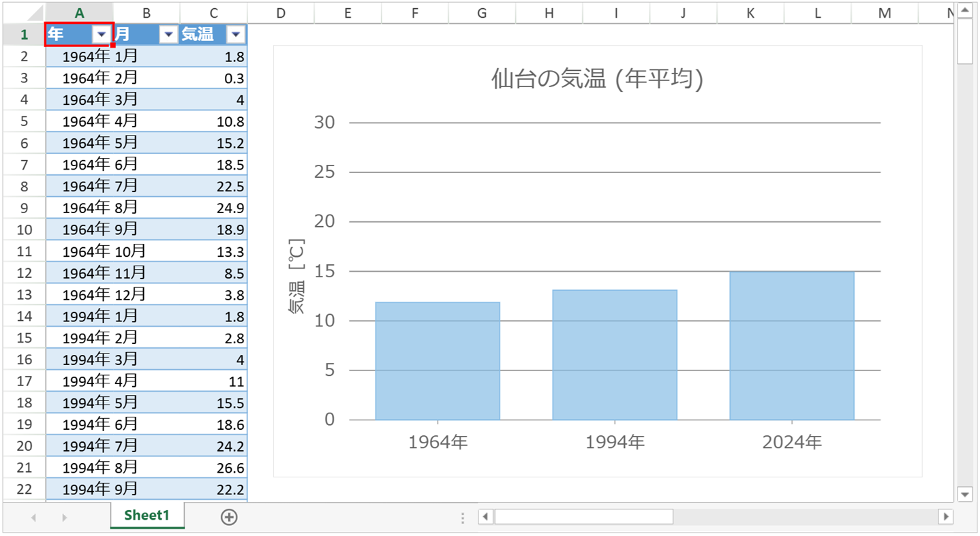Add a new sheet with plus icon
Image resolution: width=980 pixels, height=536 pixels.
[229, 517]
